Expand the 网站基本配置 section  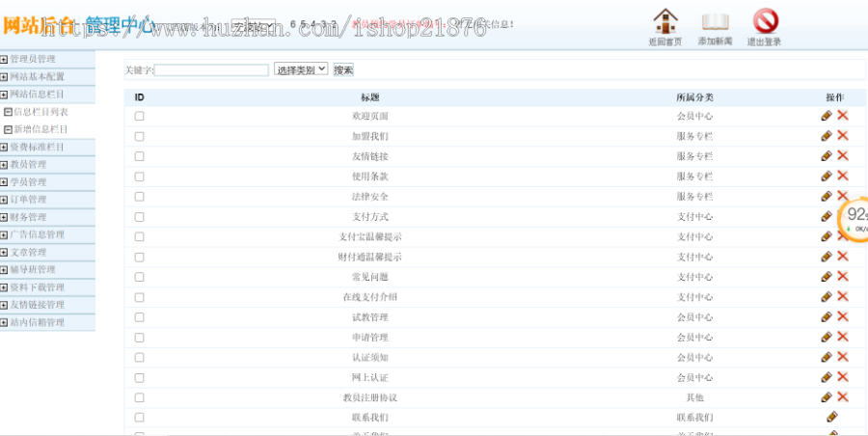coord(4,77)
